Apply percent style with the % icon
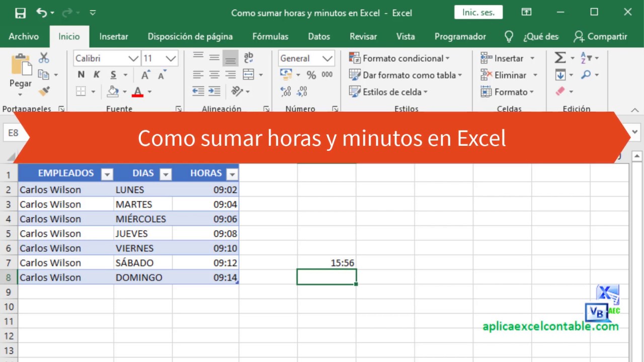This screenshot has width=644, height=362. [311, 74]
